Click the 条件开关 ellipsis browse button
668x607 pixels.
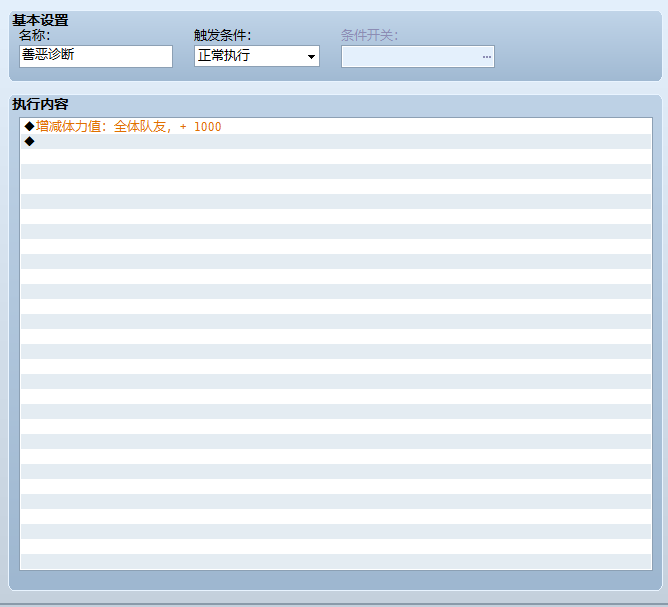pos(487,57)
